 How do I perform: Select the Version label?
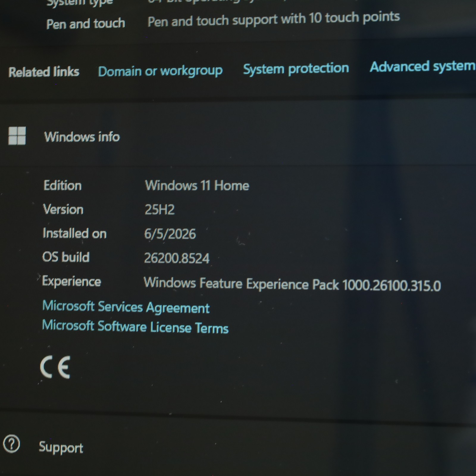[x=63, y=209]
